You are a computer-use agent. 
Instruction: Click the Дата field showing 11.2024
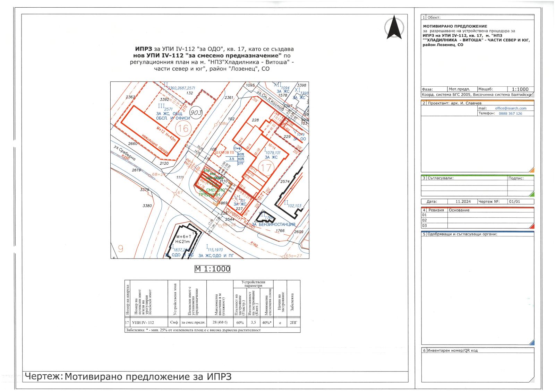click(462, 201)
